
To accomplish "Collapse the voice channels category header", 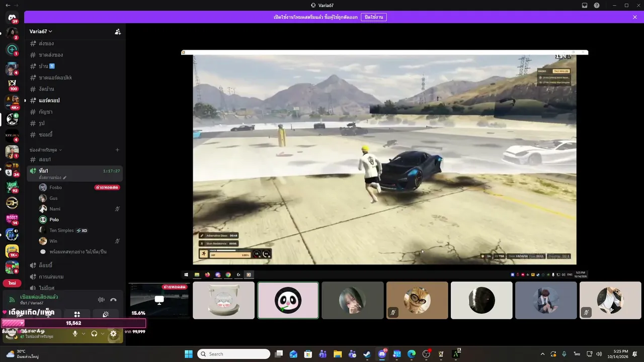I will [x=45, y=150].
